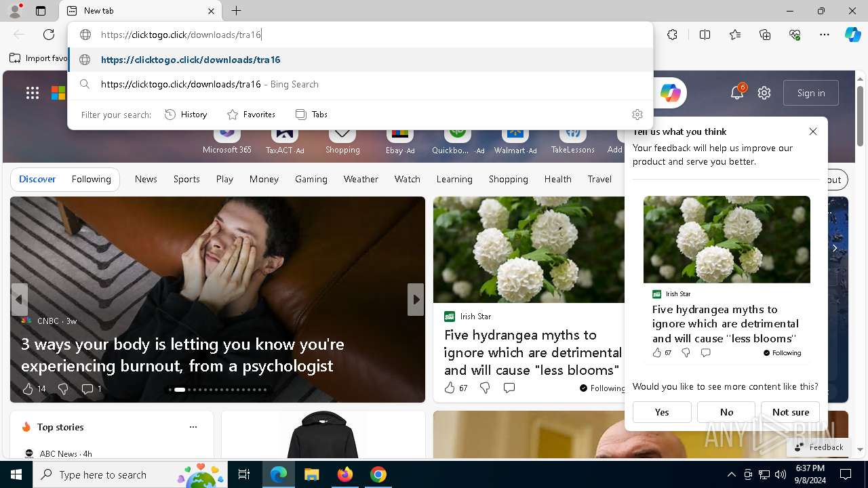
Task: Open the Task View taskbar icon
Action: (x=244, y=474)
